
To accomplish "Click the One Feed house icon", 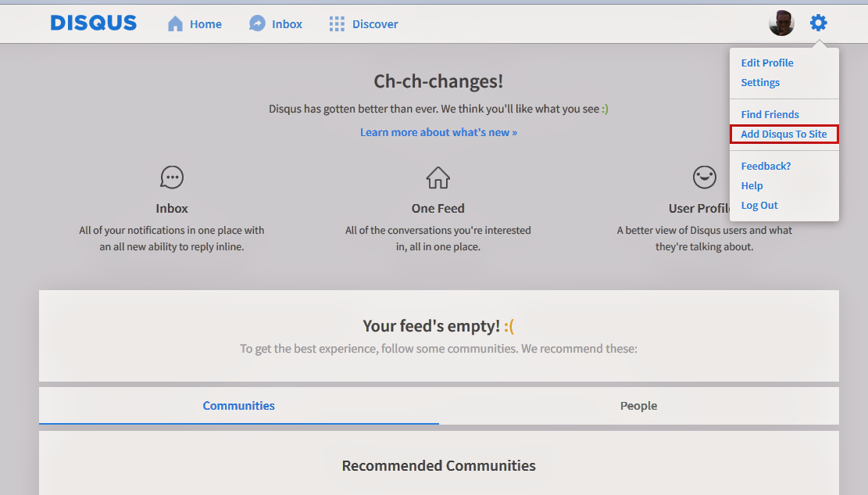I will click(438, 177).
